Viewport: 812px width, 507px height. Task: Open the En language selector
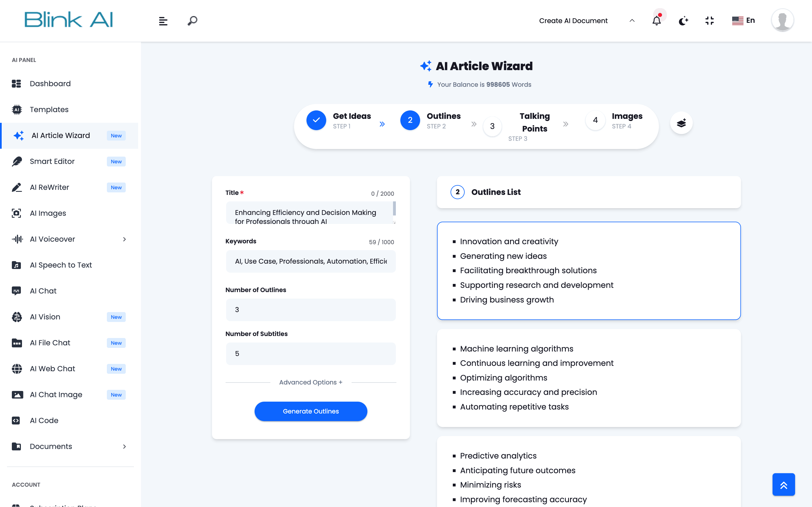point(743,21)
